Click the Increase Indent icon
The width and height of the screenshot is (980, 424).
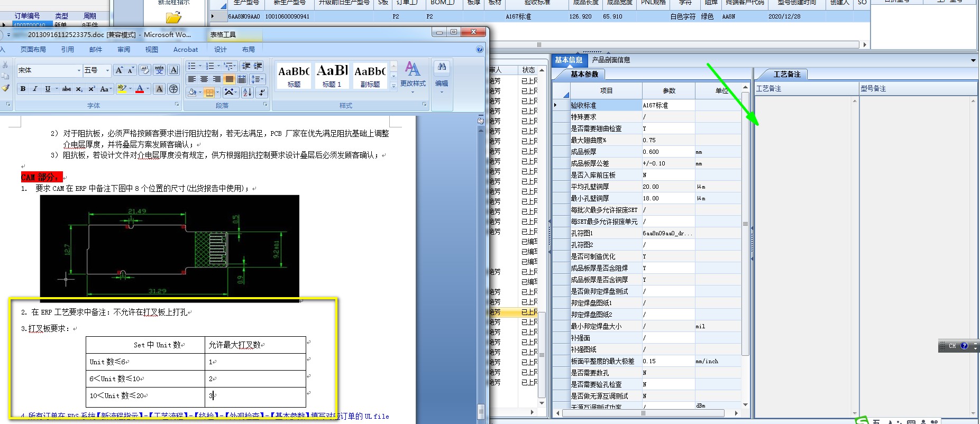(x=258, y=66)
